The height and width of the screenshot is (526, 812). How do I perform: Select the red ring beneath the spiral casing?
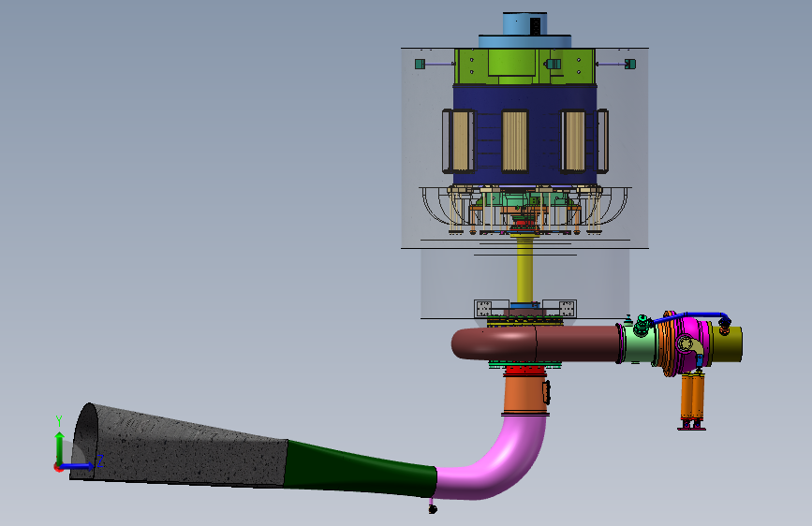(525, 370)
